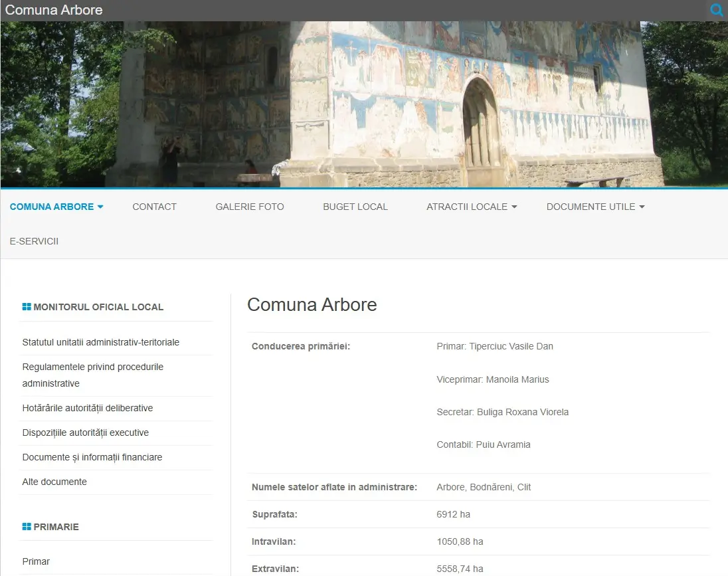This screenshot has width=728, height=576.
Task: Click the painted church banner image
Action: click(x=364, y=104)
